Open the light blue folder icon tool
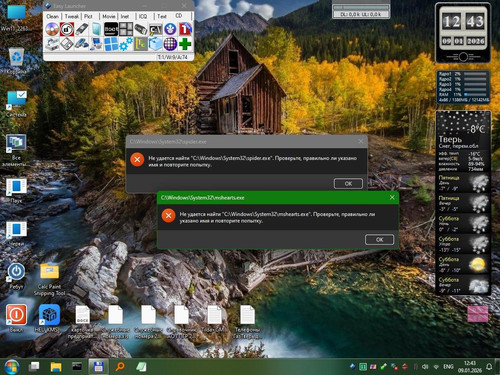Screen dimensions: 500x375 click(96, 29)
